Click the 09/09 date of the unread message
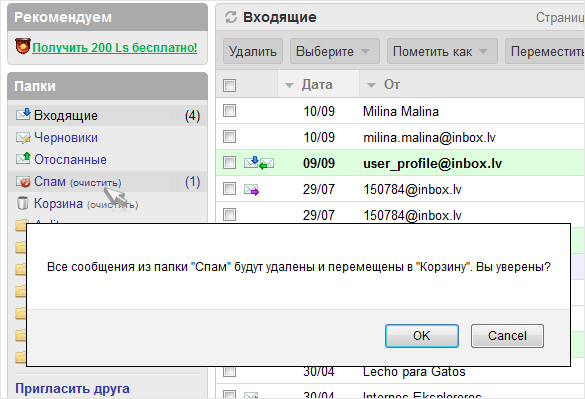This screenshot has height=399, width=585. pyautogui.click(x=319, y=163)
